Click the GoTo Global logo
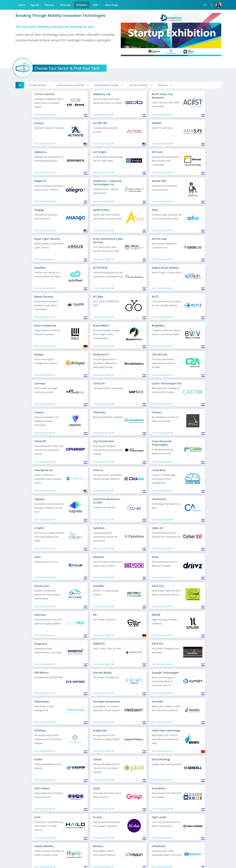The width and height of the screenshot is (236, 868). 75,797
